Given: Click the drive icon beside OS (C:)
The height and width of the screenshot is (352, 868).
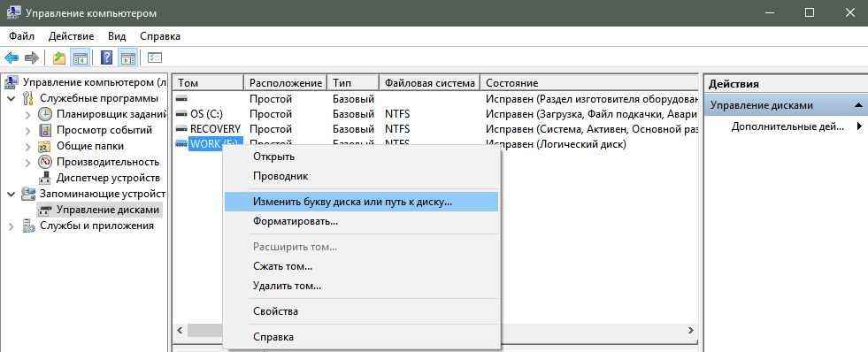Looking at the screenshot, I should [181, 114].
